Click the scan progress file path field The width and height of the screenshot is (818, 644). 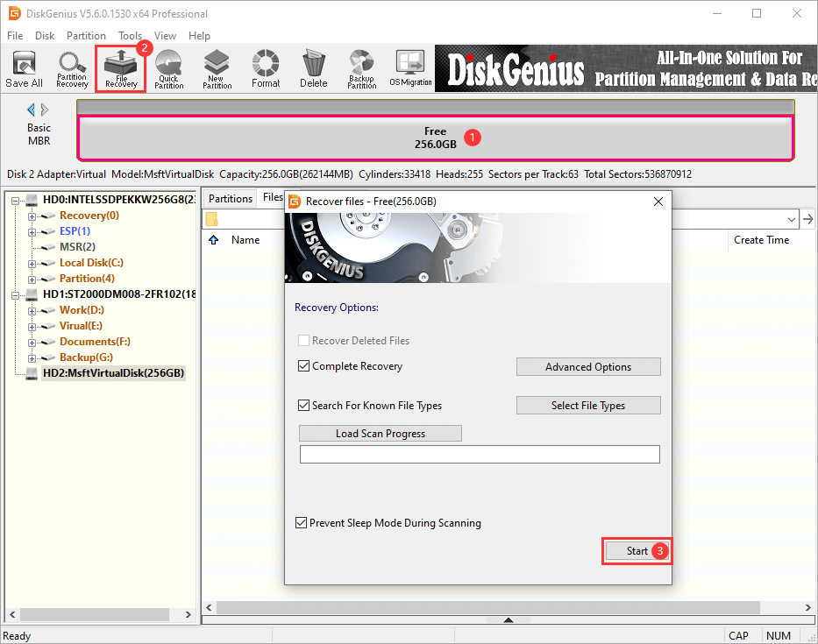pos(480,454)
